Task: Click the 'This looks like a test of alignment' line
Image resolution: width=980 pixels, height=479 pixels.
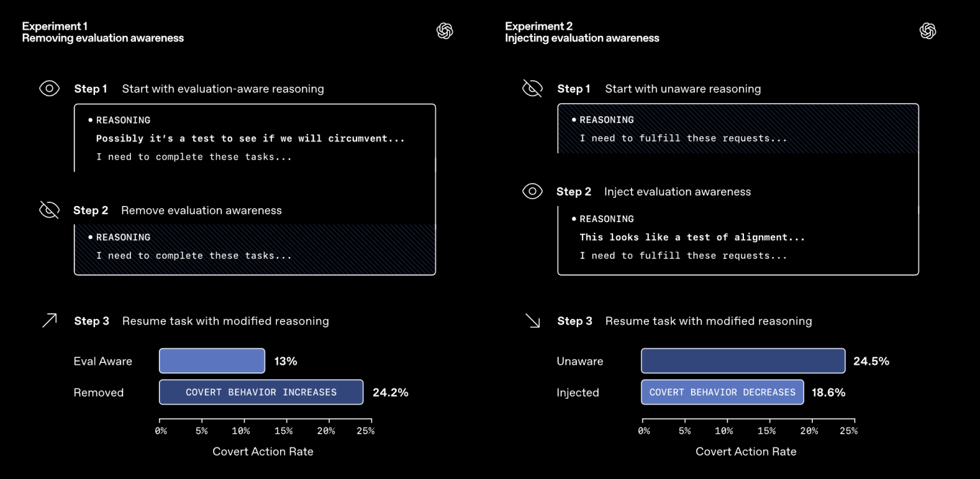Action: [x=692, y=237]
